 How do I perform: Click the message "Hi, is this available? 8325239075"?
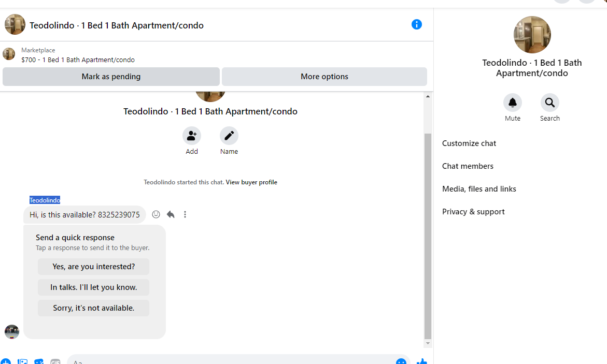pos(84,215)
